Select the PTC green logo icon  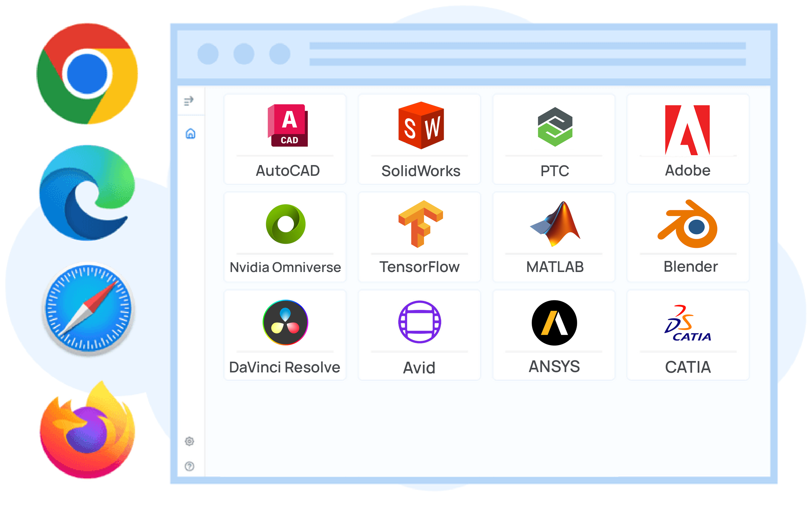555,127
